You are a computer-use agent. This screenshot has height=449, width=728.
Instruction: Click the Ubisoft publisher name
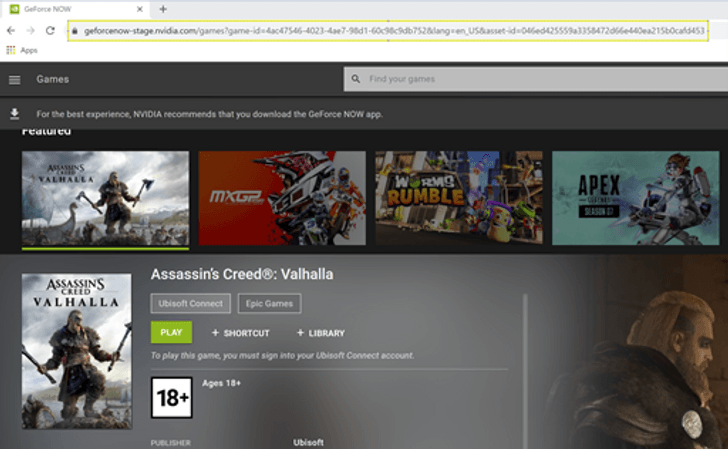[x=308, y=442]
